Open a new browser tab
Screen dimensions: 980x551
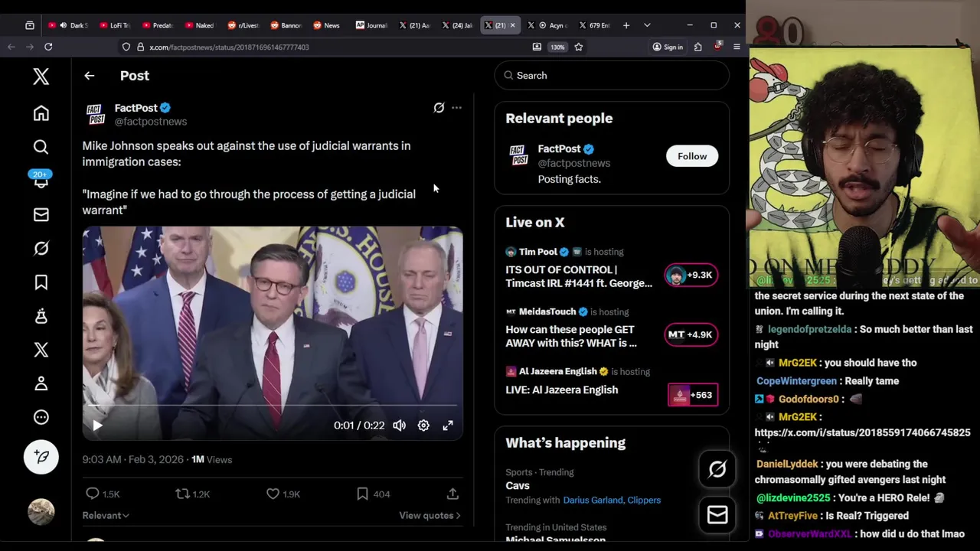click(626, 25)
